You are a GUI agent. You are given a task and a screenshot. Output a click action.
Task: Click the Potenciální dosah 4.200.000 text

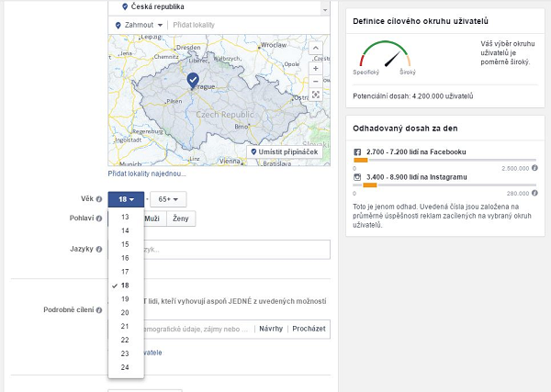[x=413, y=96]
